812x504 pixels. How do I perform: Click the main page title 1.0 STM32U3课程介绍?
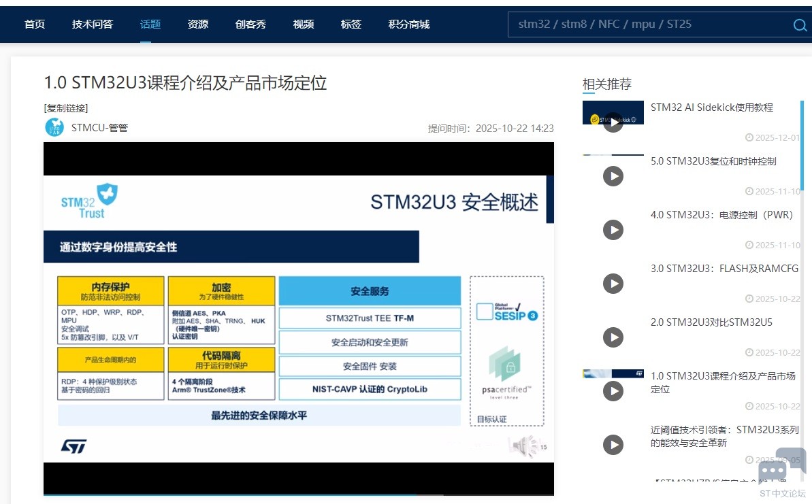point(185,83)
